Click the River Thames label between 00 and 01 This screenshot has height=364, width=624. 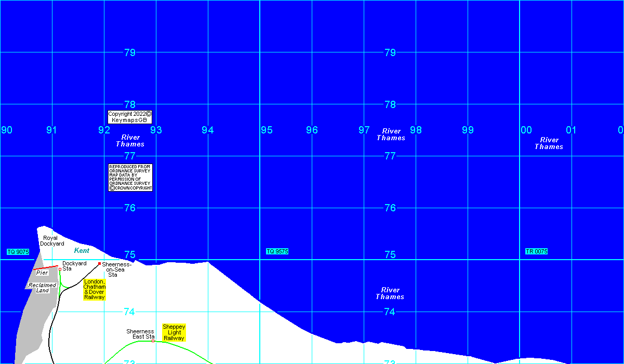pyautogui.click(x=549, y=143)
